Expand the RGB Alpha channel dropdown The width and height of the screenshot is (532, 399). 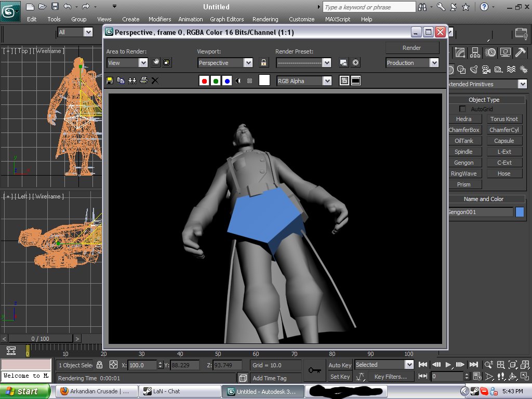pos(326,81)
